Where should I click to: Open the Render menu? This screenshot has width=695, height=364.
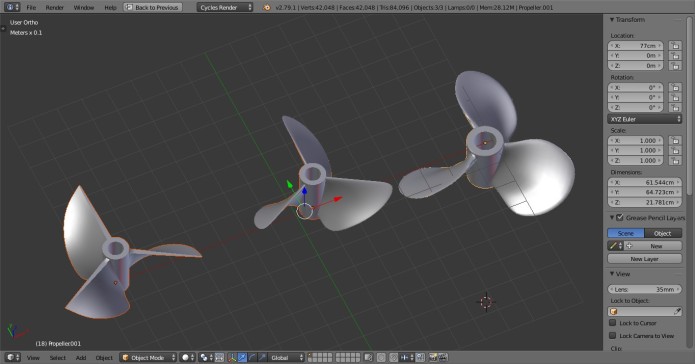(x=55, y=8)
